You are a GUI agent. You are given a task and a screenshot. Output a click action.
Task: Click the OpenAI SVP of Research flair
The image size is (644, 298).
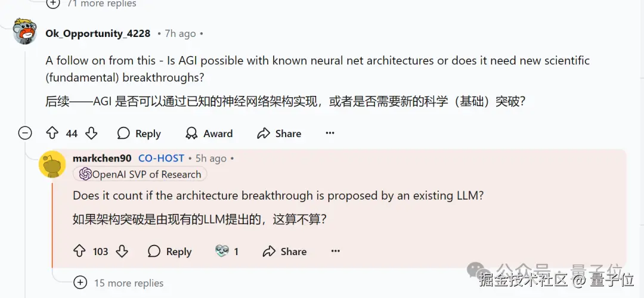point(140,174)
